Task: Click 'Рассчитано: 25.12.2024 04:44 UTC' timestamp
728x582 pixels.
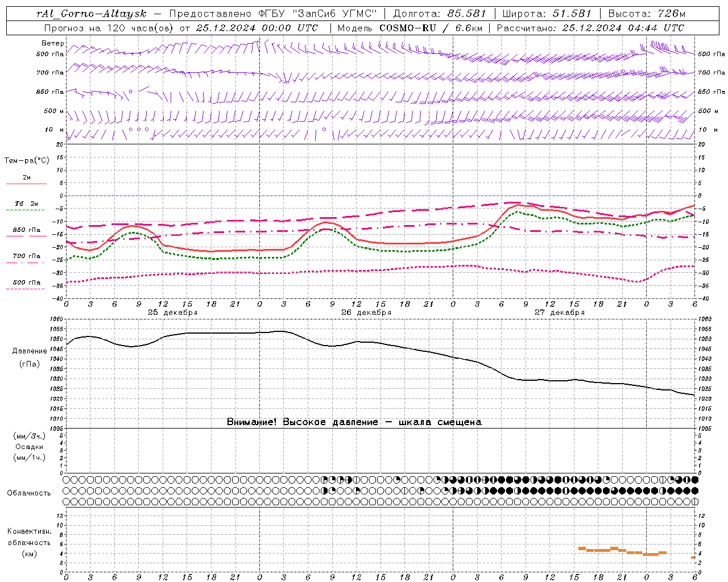Action: click(x=590, y=28)
